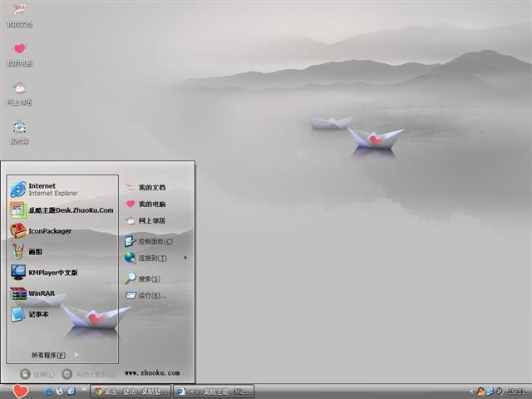
Task: Open 桌酷主题Desk.ZhuoKu.Com in the Start menu
Action: tap(63, 210)
